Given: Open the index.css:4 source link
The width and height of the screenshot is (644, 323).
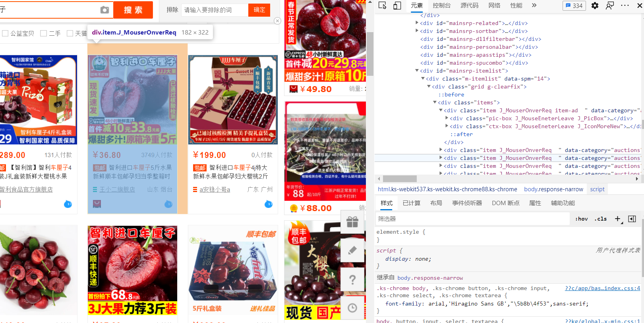Looking at the screenshot, I should [x=602, y=288].
